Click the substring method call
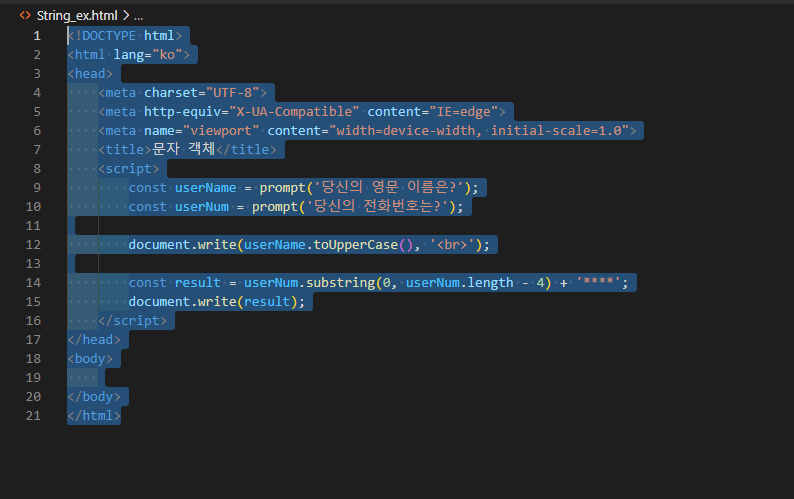The image size is (794, 499). point(340,283)
